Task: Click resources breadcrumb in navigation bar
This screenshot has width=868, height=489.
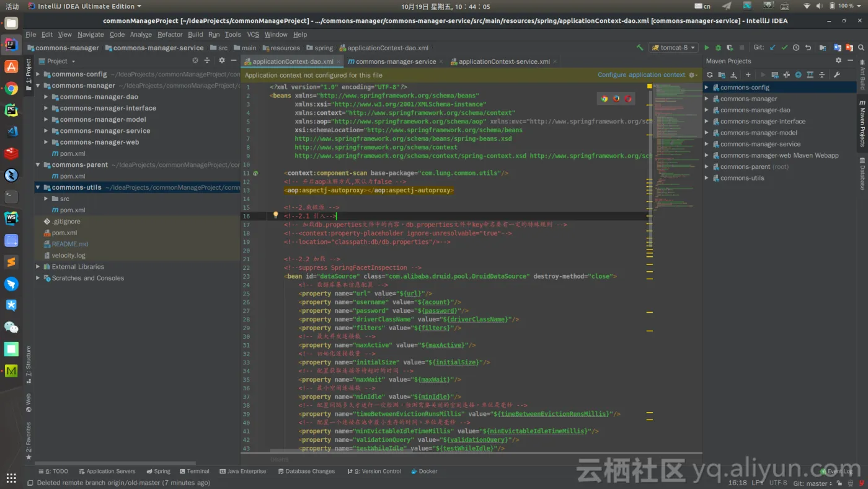Action: pyautogui.click(x=281, y=48)
